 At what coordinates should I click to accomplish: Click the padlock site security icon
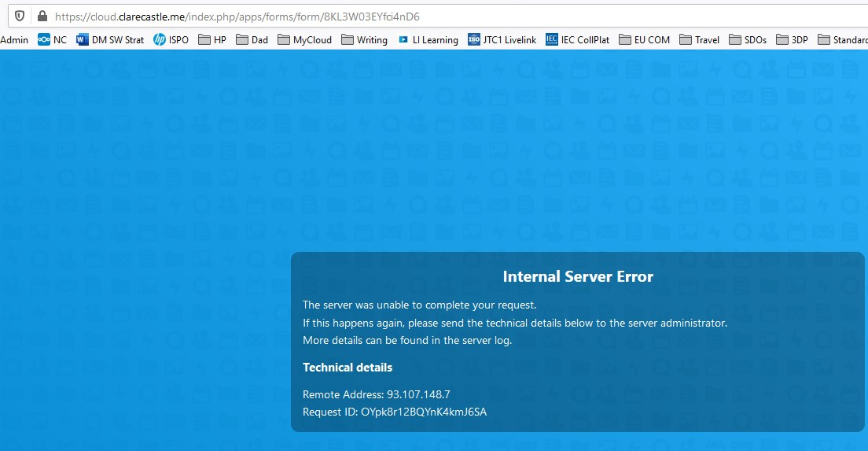coord(42,16)
